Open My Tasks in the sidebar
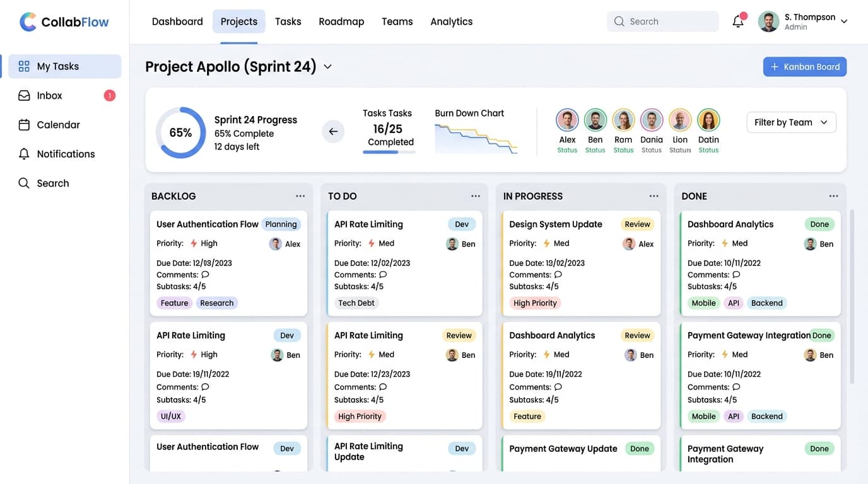The height and width of the screenshot is (484, 868). click(64, 66)
